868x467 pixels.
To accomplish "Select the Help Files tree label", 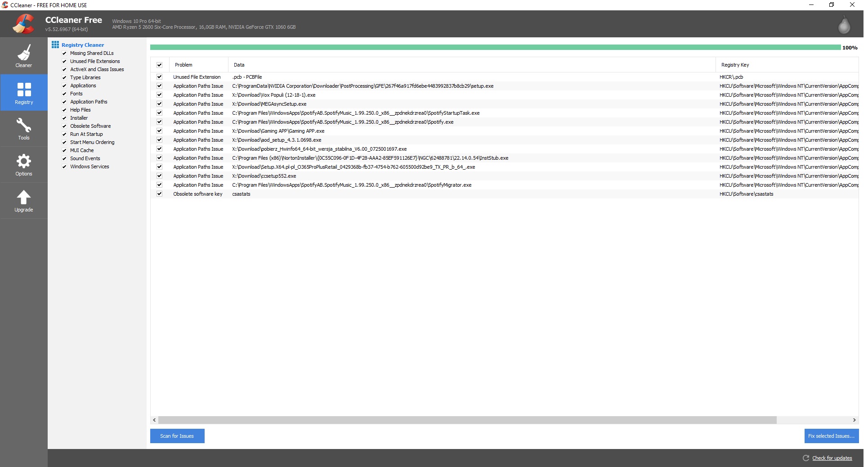I will click(81, 110).
